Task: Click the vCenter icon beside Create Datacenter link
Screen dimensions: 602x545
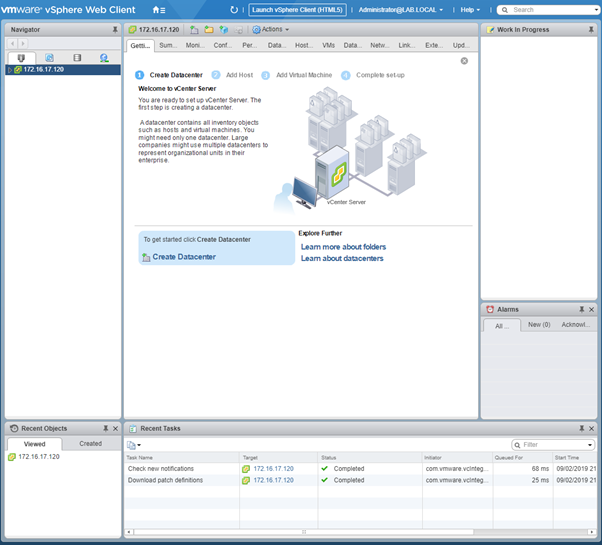Action: pos(146,257)
